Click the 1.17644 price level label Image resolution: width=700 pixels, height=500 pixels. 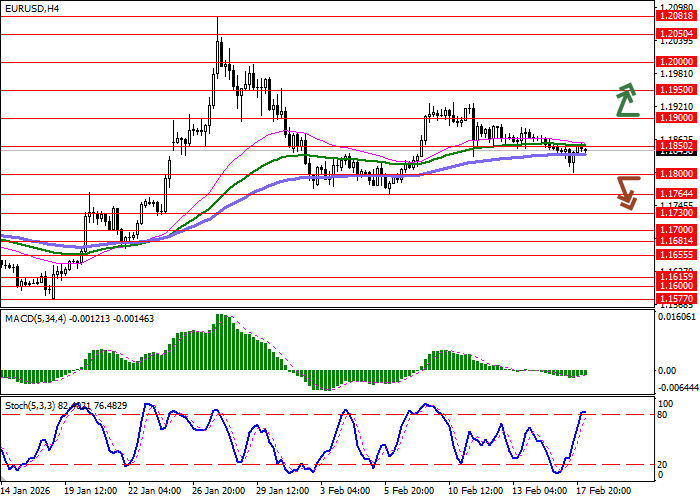[675, 194]
